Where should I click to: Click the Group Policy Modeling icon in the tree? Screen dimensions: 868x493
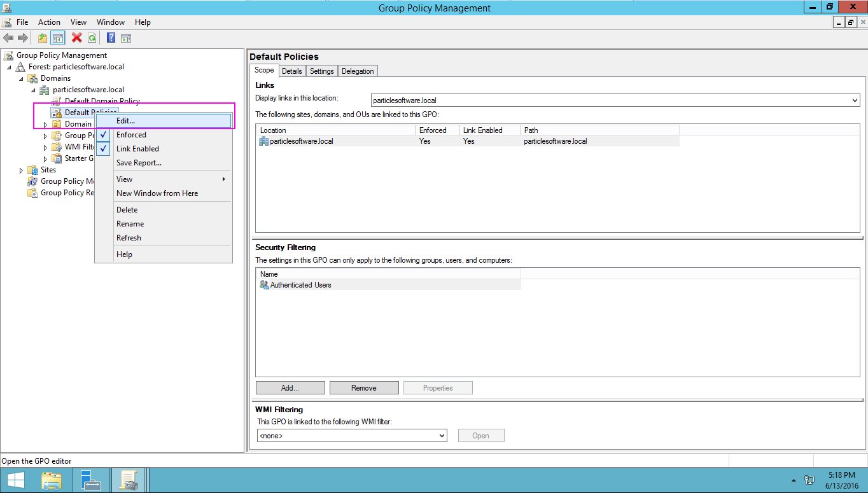pos(32,181)
